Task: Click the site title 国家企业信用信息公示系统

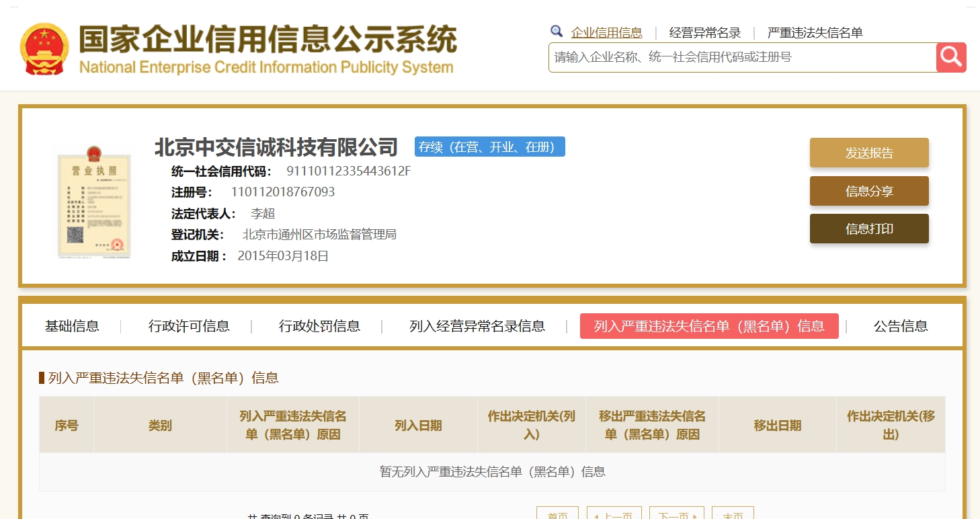Action: [x=268, y=39]
